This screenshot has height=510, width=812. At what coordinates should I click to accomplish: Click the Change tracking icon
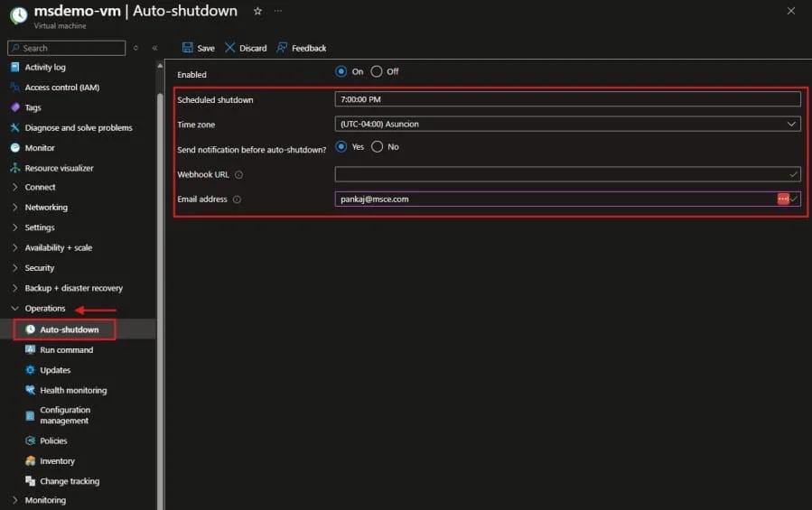coord(30,481)
